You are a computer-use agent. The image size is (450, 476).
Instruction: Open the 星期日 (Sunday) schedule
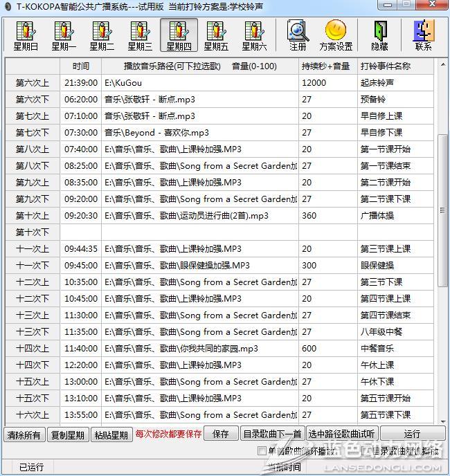[26, 35]
